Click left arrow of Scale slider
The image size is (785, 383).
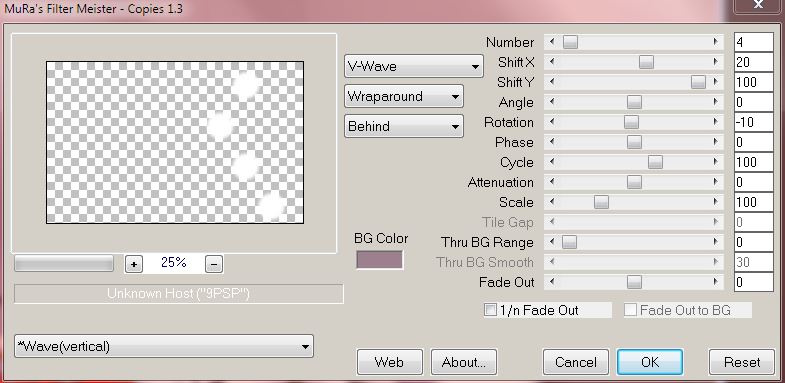552,202
